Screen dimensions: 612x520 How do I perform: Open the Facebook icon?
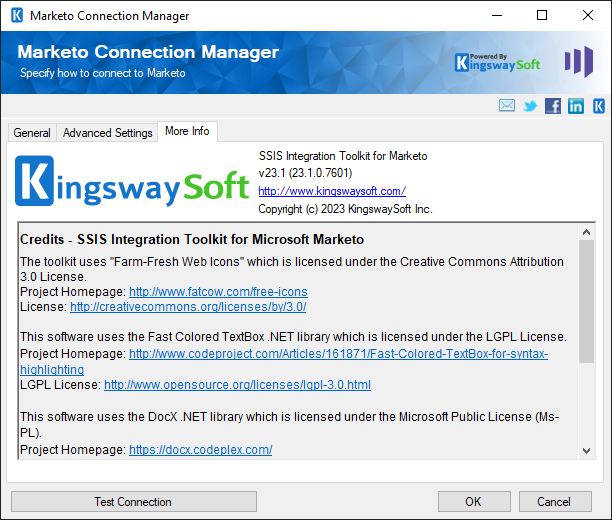[553, 106]
